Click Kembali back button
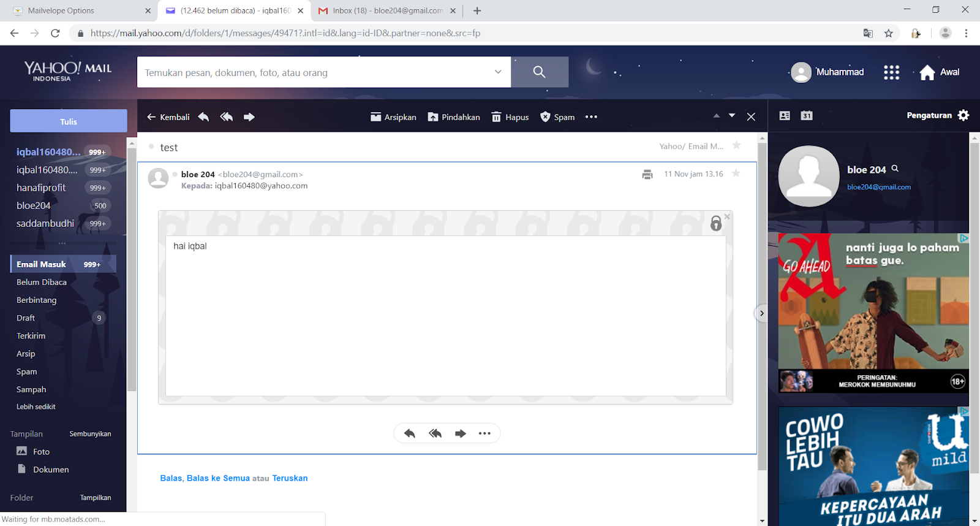980x526 pixels. point(168,116)
